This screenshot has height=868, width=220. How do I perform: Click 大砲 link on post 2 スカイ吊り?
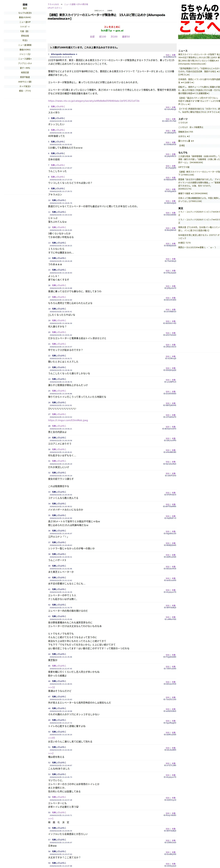point(174,107)
